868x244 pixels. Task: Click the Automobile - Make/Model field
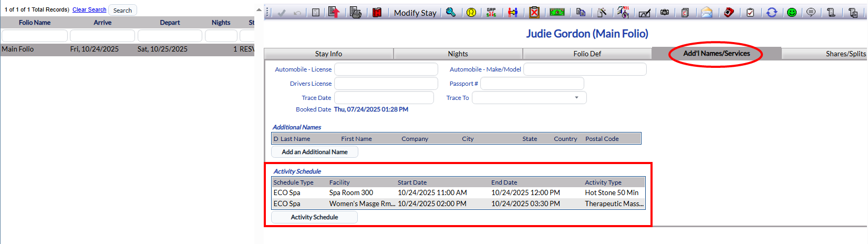coord(585,69)
